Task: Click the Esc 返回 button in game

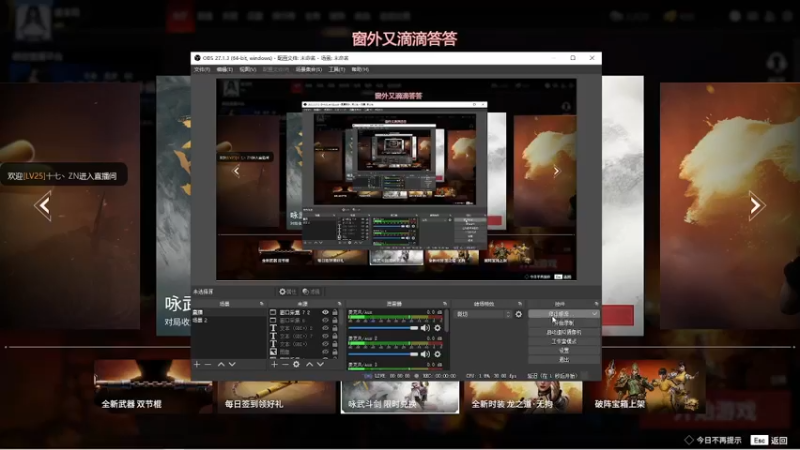Action: pos(769,440)
